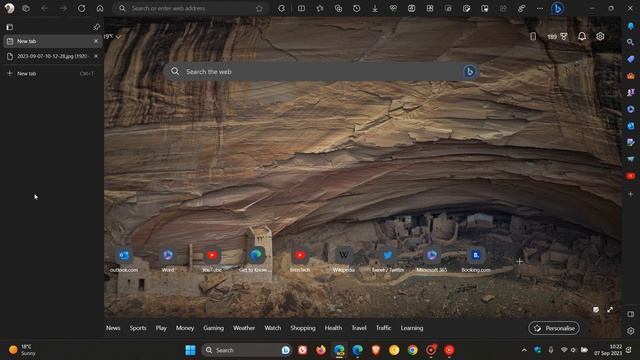Image resolution: width=640 pixels, height=360 pixels.
Task: Pin the vertical tabs pane
Action: pyautogui.click(x=96, y=27)
